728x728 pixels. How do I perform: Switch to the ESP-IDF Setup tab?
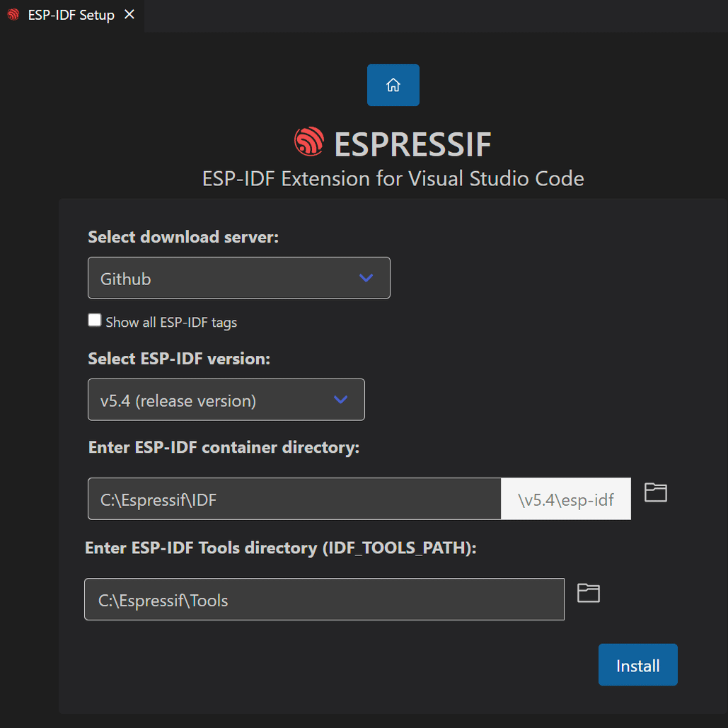point(71,15)
